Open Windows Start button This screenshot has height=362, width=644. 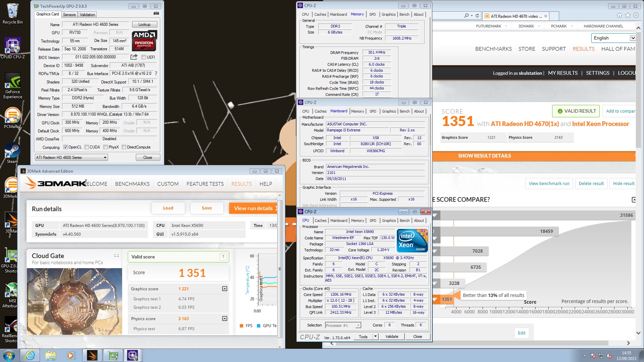click(x=9, y=355)
